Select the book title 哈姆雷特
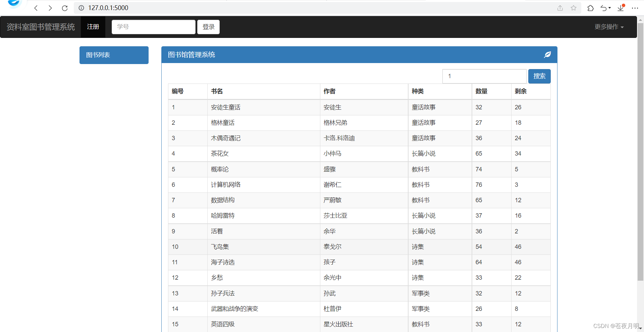 223,216
